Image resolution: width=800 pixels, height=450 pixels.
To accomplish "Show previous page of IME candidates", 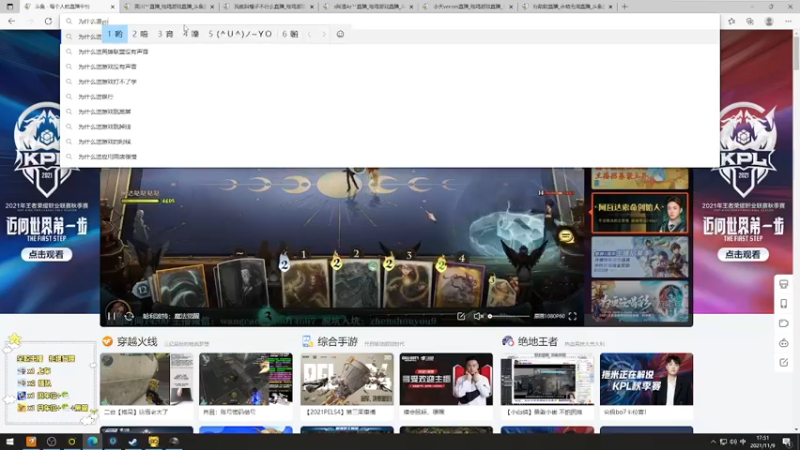I will click(x=309, y=34).
